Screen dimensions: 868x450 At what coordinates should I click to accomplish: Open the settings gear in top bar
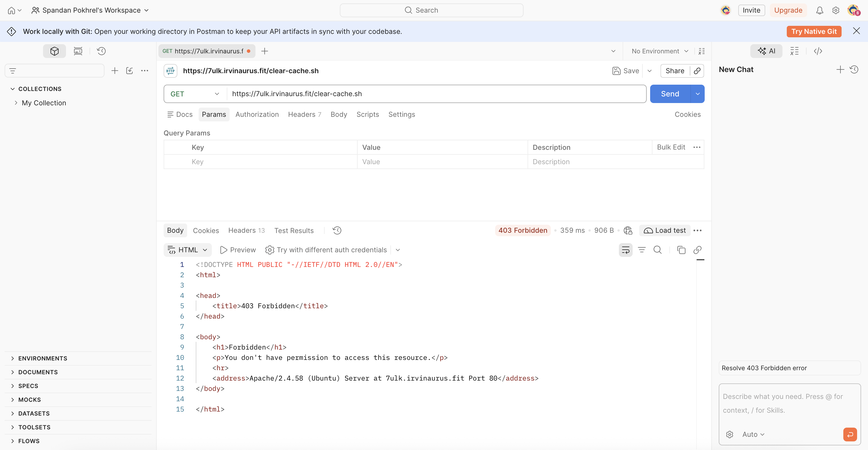[x=836, y=10]
